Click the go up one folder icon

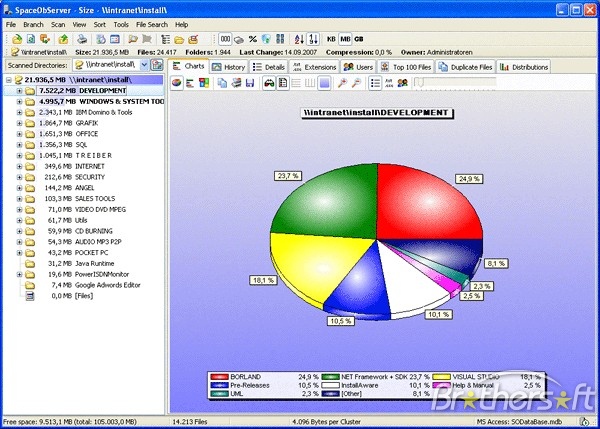[x=63, y=39]
